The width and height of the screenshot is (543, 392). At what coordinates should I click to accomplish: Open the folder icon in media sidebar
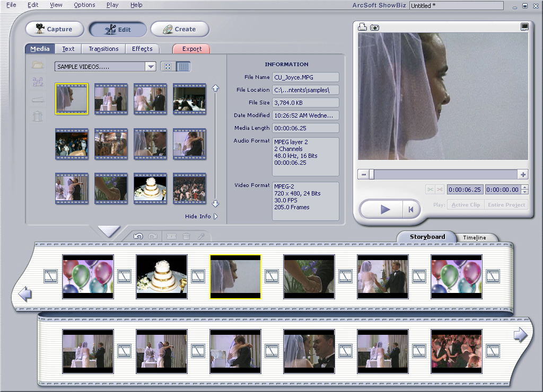(38, 65)
